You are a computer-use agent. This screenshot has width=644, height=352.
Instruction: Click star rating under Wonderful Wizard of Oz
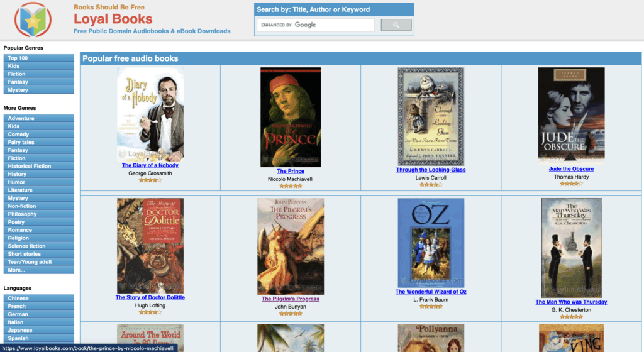click(431, 307)
